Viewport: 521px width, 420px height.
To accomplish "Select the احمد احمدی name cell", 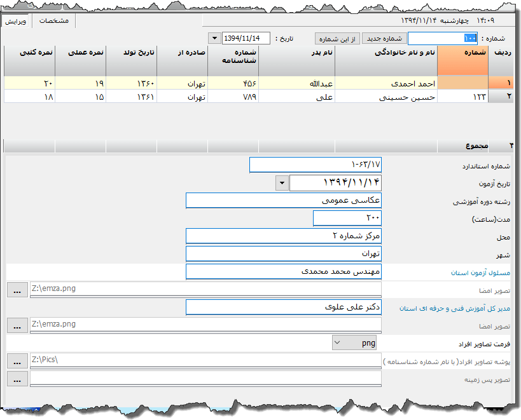I will click(386, 83).
